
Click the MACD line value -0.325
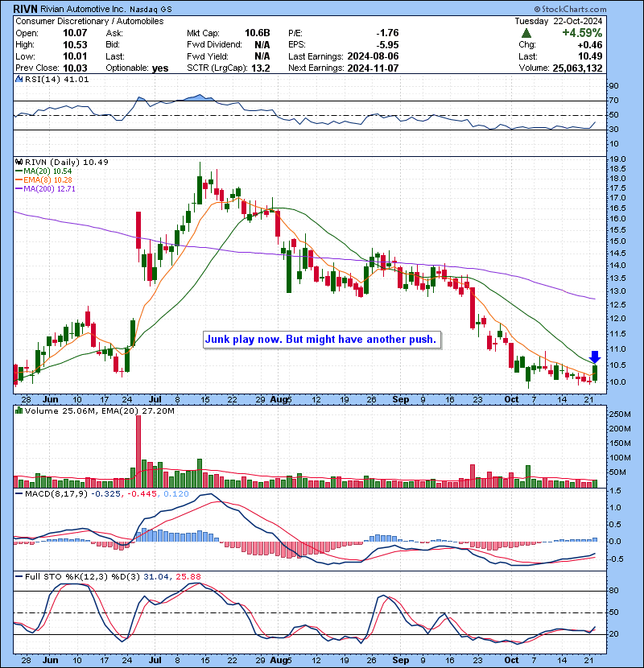pos(105,494)
